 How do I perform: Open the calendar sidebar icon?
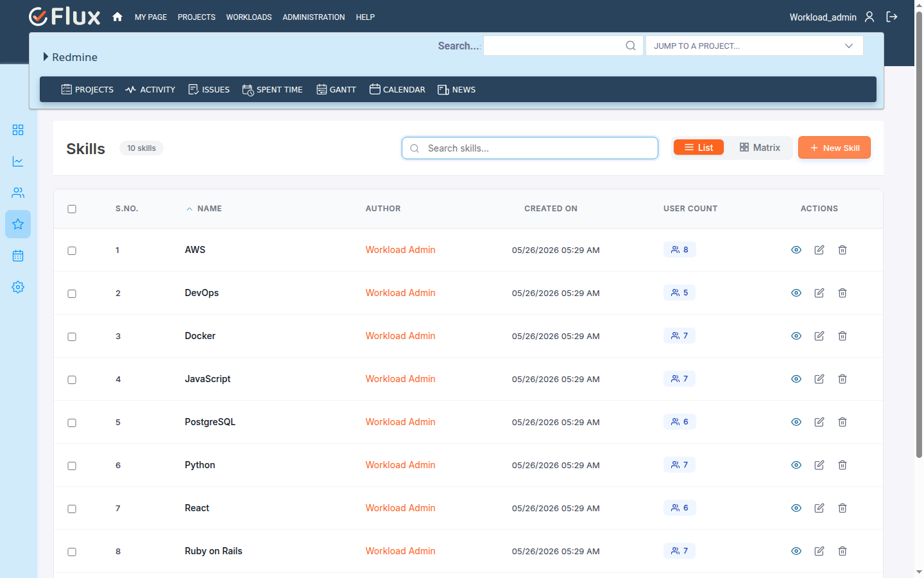click(18, 256)
